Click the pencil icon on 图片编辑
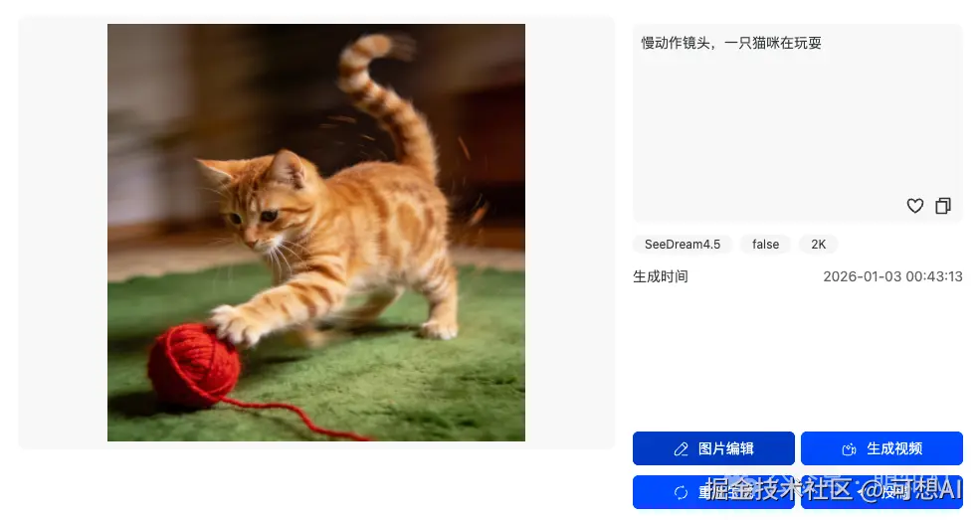The height and width of the screenshot is (520, 980). 682,448
